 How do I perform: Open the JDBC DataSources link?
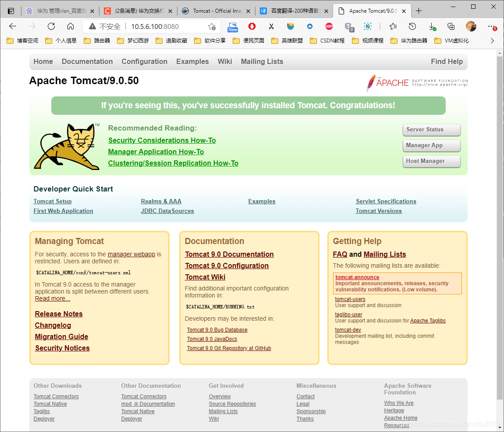(x=167, y=211)
